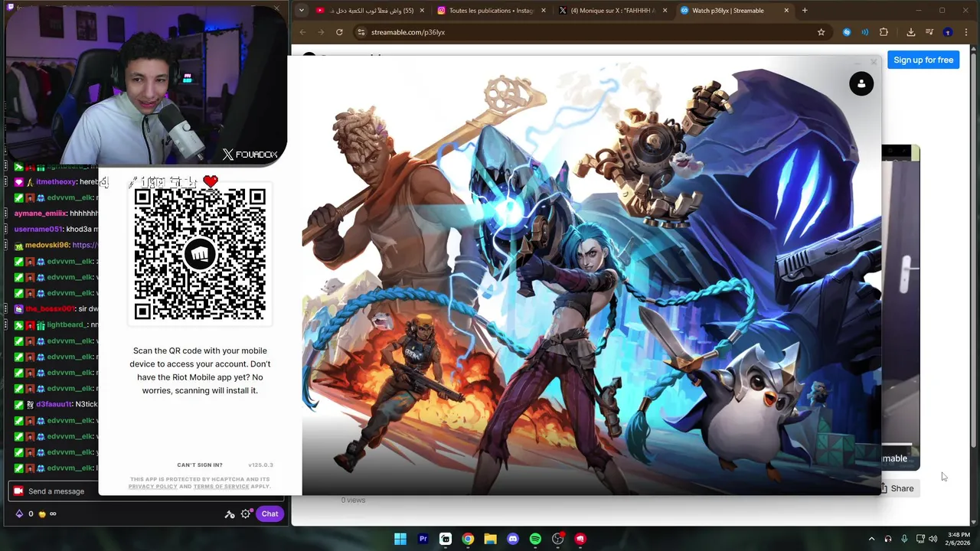Open Riot Client from taskbar
The image size is (980, 551).
tap(580, 539)
